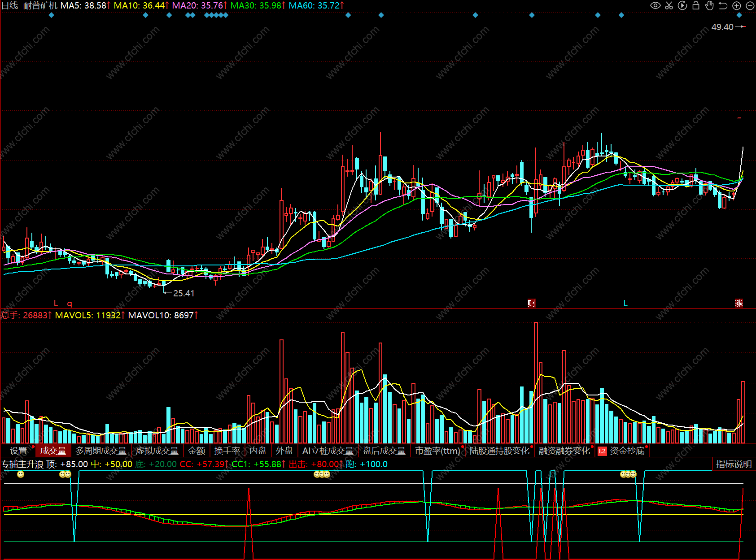Open the 陆股通持股变化 tab
Viewport: 756px width, 560px height.
click(x=499, y=451)
